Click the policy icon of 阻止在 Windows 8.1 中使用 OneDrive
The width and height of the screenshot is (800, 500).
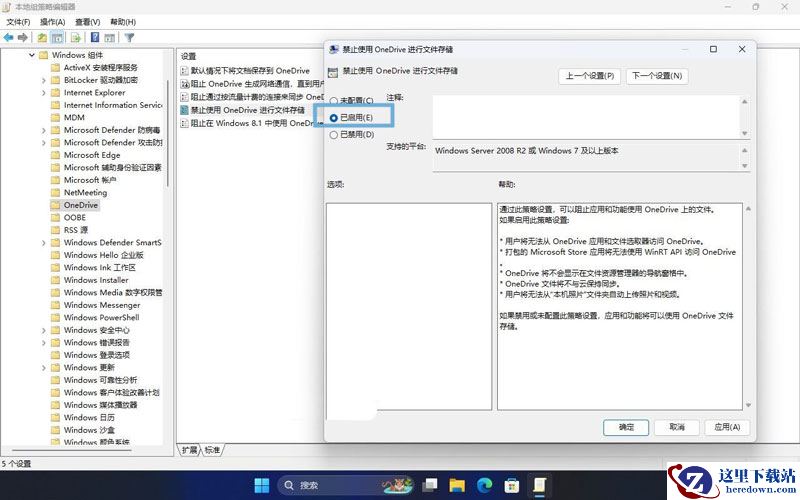[x=185, y=123]
